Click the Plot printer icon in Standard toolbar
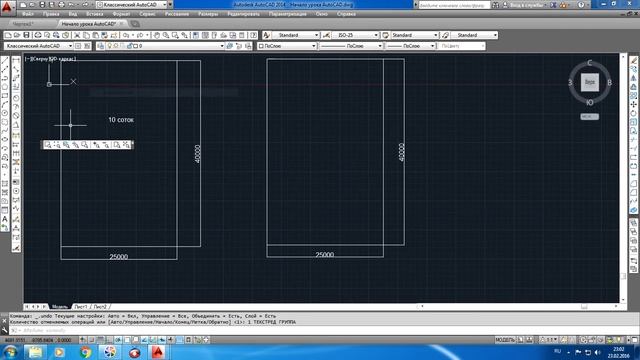640x360 pixels. point(38,36)
